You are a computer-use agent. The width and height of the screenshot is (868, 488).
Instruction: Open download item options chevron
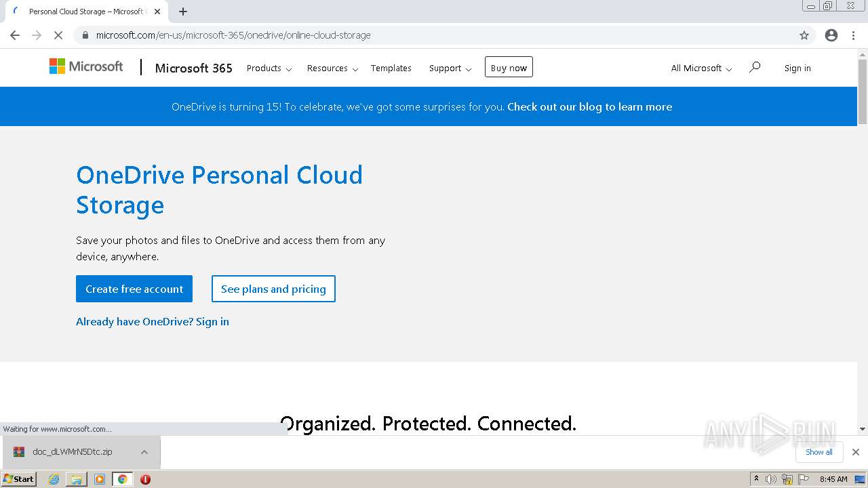(x=144, y=452)
